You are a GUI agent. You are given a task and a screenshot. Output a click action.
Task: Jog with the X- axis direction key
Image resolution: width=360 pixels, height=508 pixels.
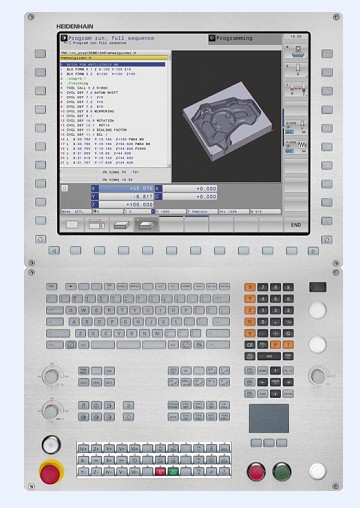pos(83,460)
